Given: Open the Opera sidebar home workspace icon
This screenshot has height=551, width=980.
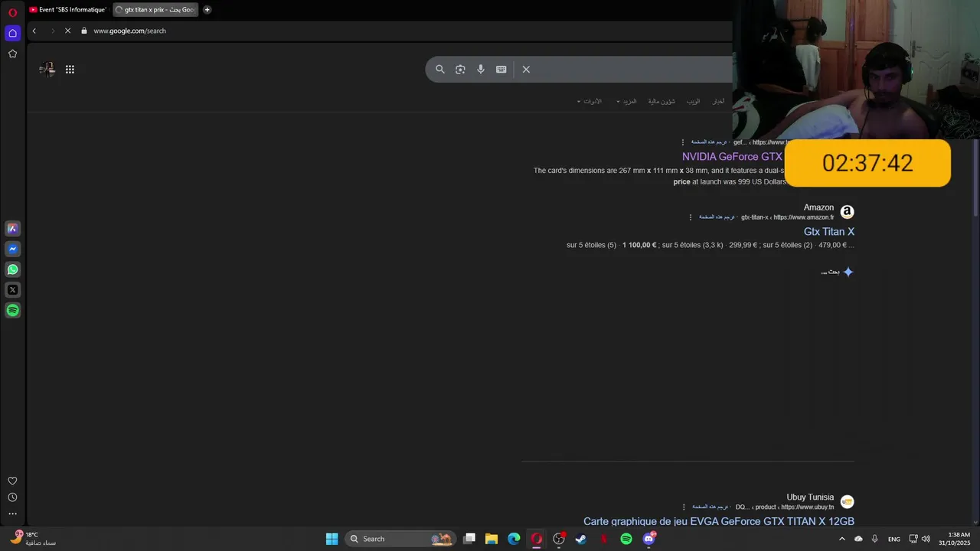Looking at the screenshot, I should [x=12, y=33].
